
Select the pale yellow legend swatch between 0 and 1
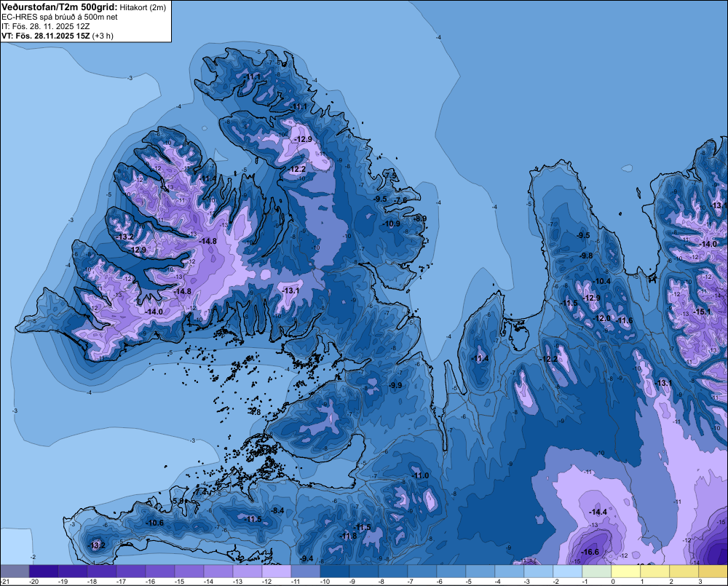click(626, 571)
